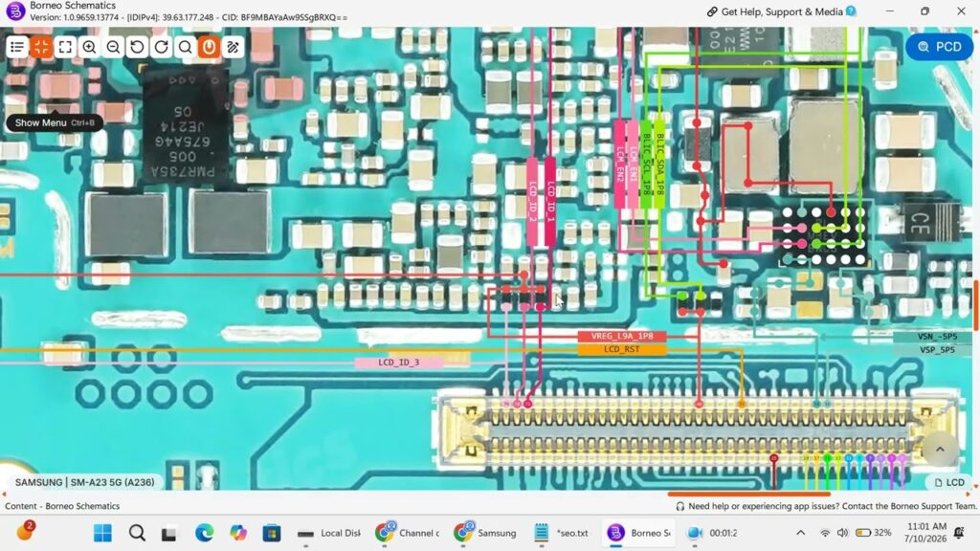980x551 pixels.
Task: Open the Show Menu list icon
Action: click(x=17, y=47)
